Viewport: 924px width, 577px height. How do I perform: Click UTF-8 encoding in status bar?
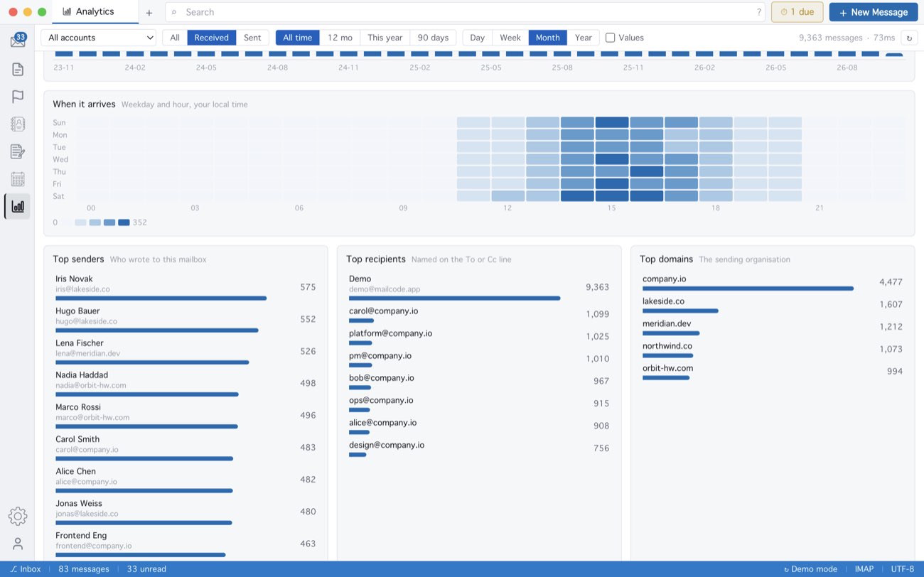[x=903, y=569]
